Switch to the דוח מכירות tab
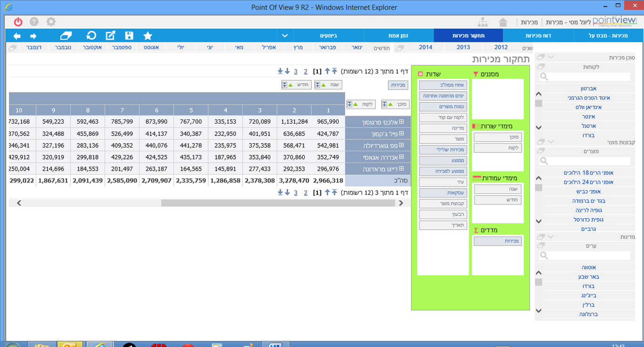 538,36
